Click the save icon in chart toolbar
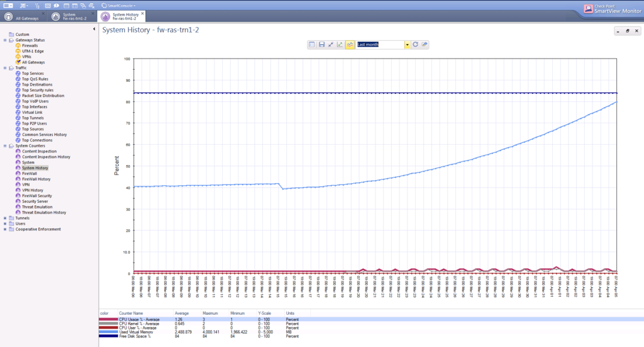Screen dimensions: 644x347 (x=321, y=45)
